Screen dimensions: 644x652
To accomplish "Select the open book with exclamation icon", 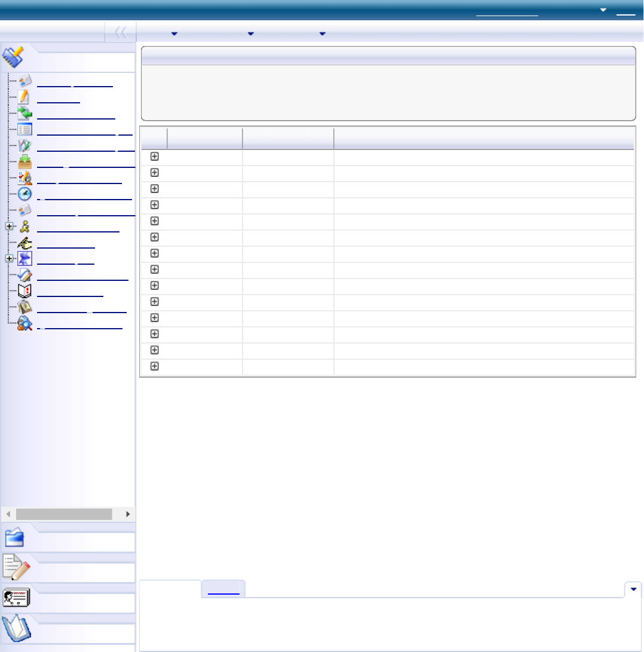I will (24, 291).
